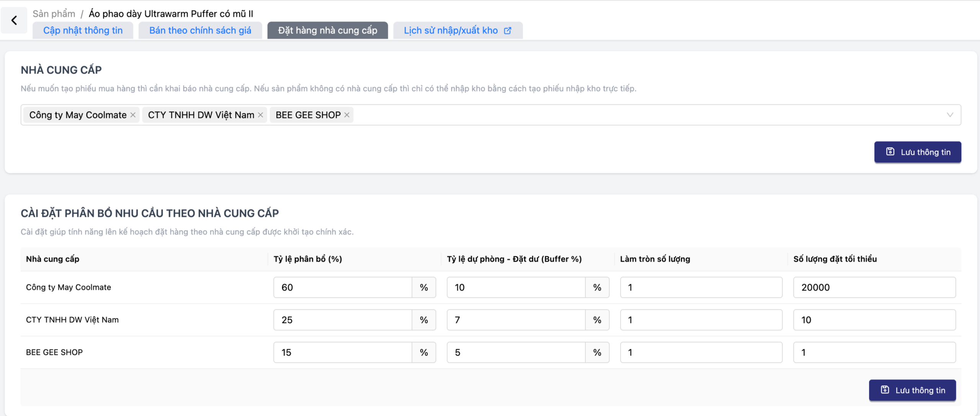Save allocation settings with bottom Lưu thông tin
Screen dimensions: 980x416
click(x=912, y=390)
